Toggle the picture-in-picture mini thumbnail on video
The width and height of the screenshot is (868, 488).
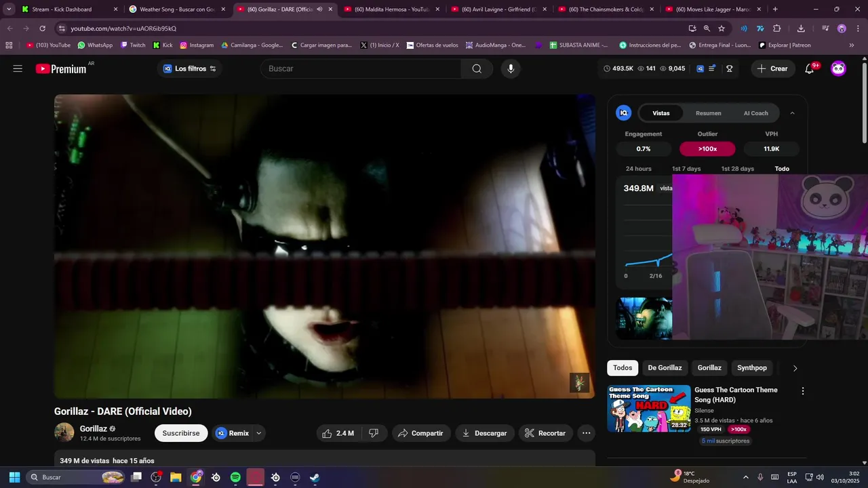coord(579,382)
